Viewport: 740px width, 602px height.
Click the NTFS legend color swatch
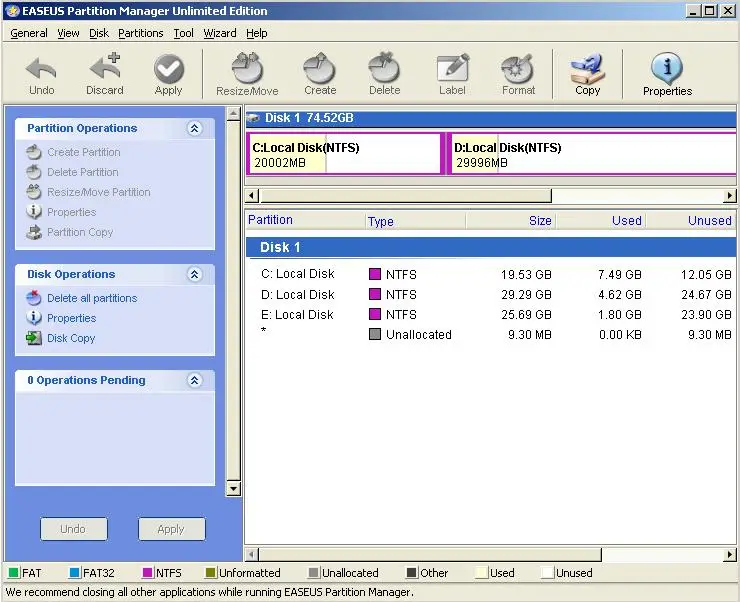tap(148, 574)
